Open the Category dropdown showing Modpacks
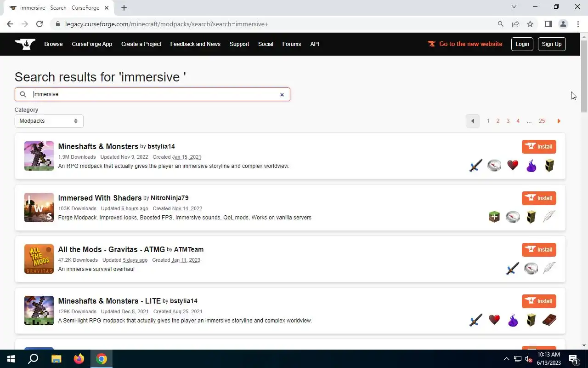 click(x=49, y=121)
